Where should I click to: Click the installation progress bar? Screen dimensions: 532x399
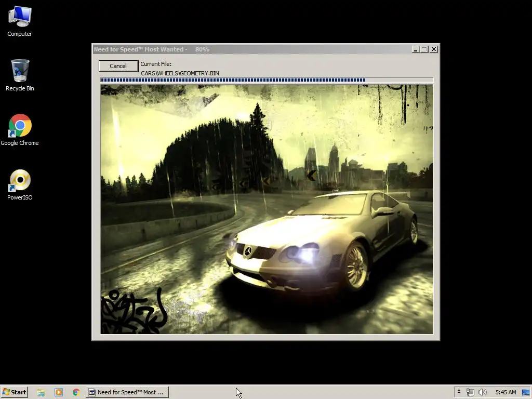click(x=267, y=80)
